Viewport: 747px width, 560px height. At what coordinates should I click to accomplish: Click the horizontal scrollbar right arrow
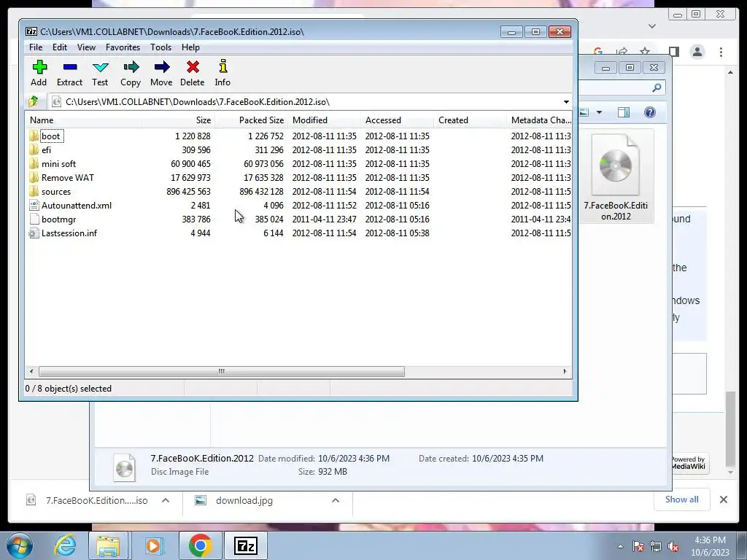click(x=565, y=371)
